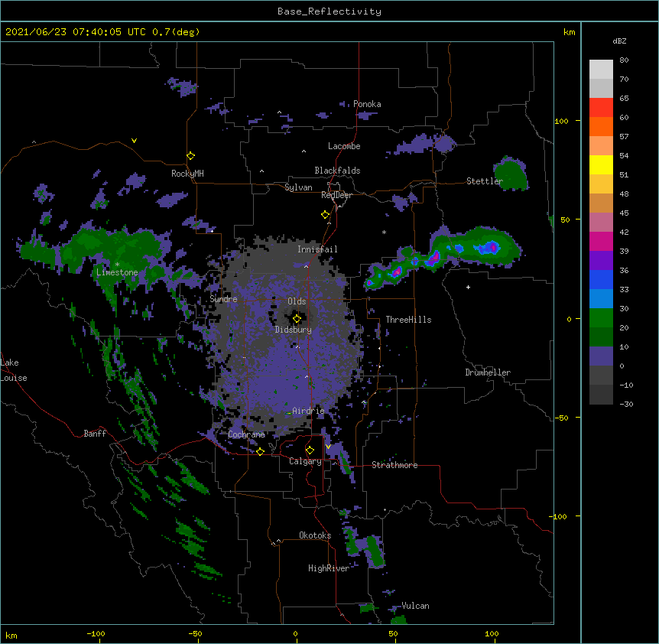This screenshot has width=659, height=644.
Task: Click the -100 tick on bottom axis
Action: (96, 633)
